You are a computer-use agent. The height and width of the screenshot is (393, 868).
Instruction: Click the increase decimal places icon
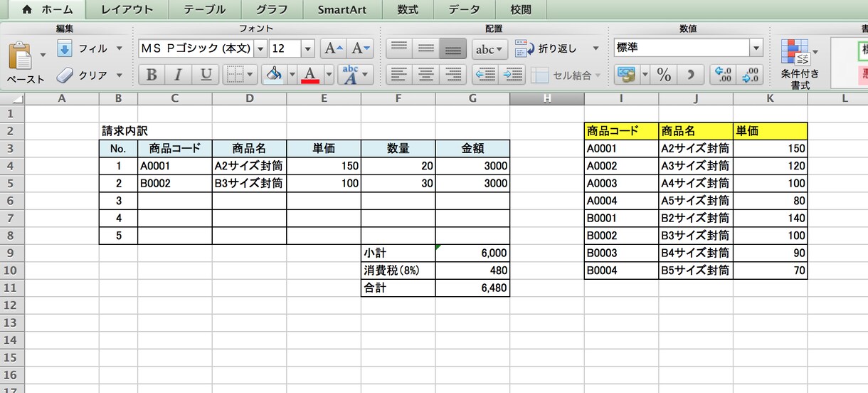tap(723, 74)
